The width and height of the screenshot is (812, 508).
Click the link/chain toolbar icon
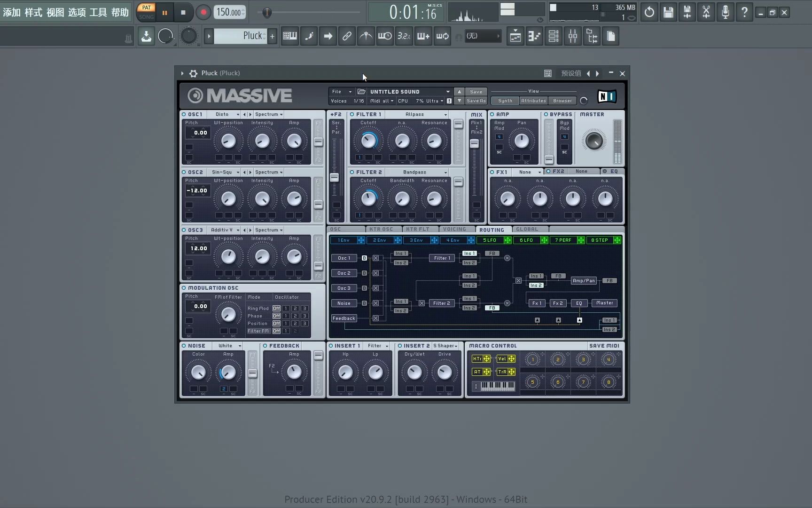click(347, 36)
